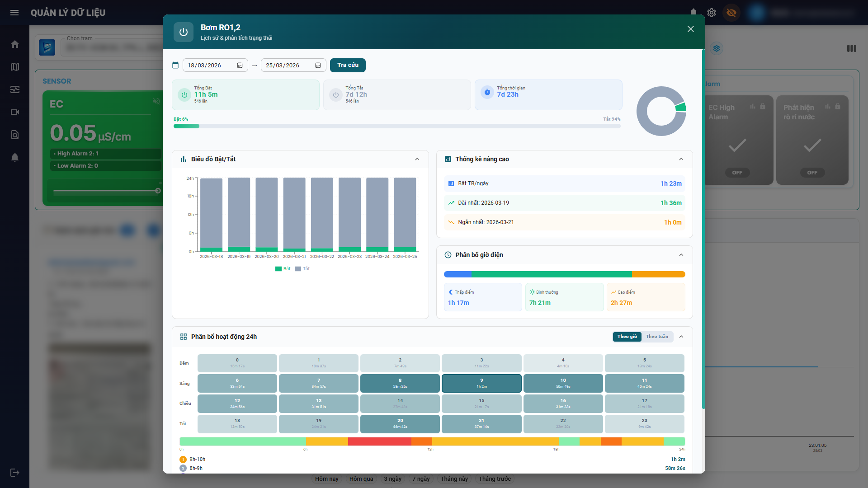Open the camera page in sidebar
This screenshot has height=488, width=868.
coord(15,112)
